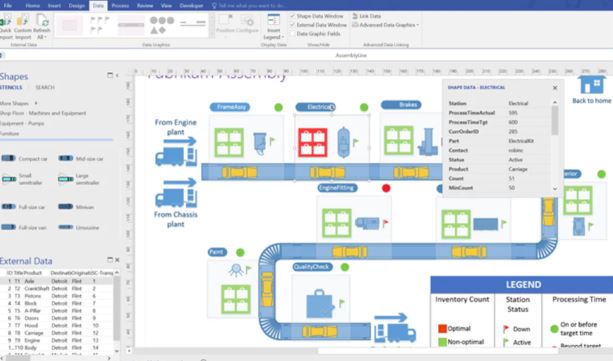Select the blank first data graphic thumbnail

pos(70,25)
